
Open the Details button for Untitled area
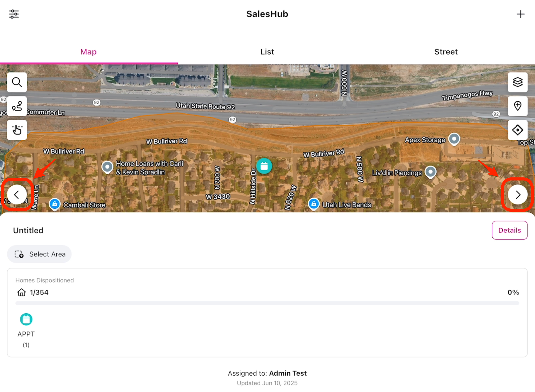pyautogui.click(x=509, y=230)
